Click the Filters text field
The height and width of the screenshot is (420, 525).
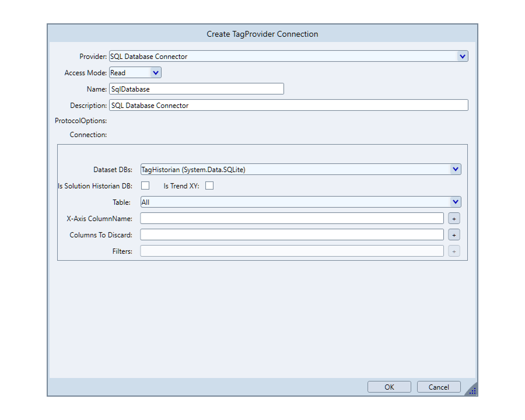coord(292,251)
